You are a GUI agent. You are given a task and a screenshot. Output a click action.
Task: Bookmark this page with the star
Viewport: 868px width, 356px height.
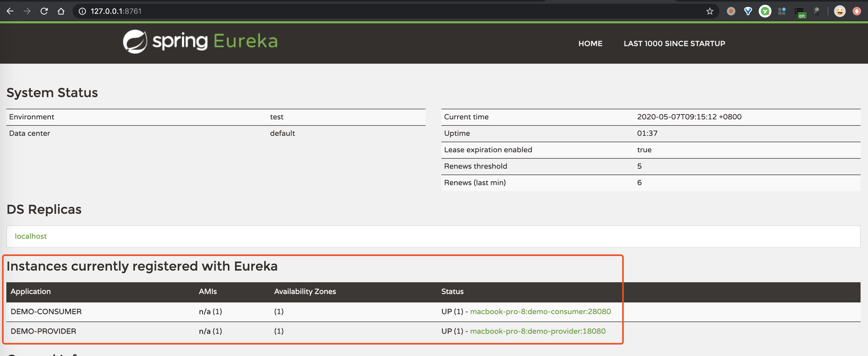[710, 11]
